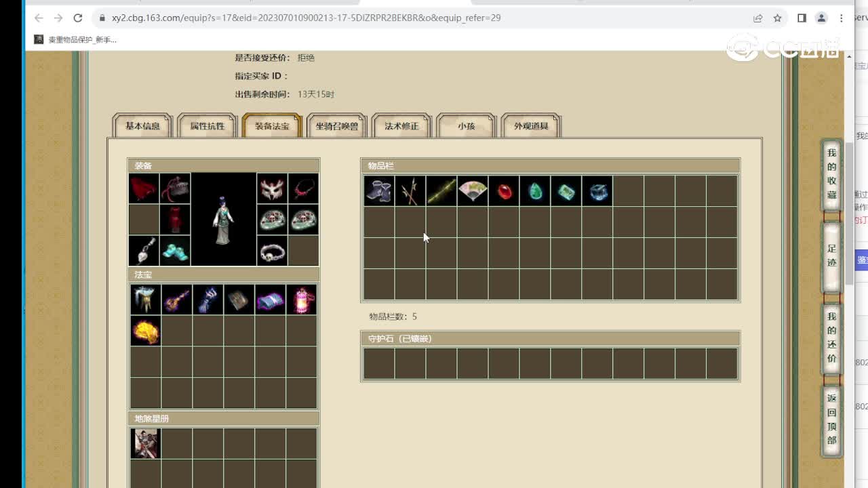868x488 pixels.
Task: Click the 13天15时 remaining time text
Action: pyautogui.click(x=316, y=94)
